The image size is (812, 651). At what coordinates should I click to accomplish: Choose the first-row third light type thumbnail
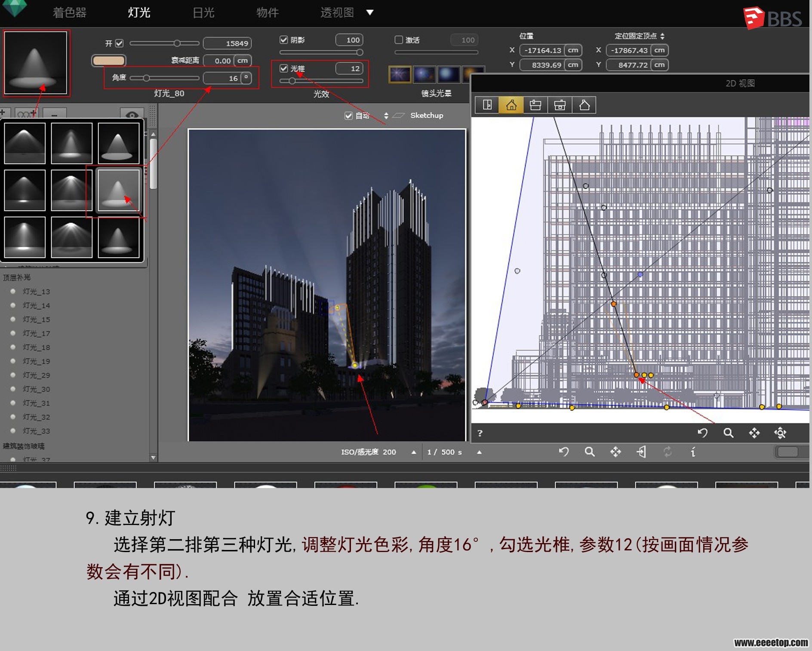click(x=118, y=143)
